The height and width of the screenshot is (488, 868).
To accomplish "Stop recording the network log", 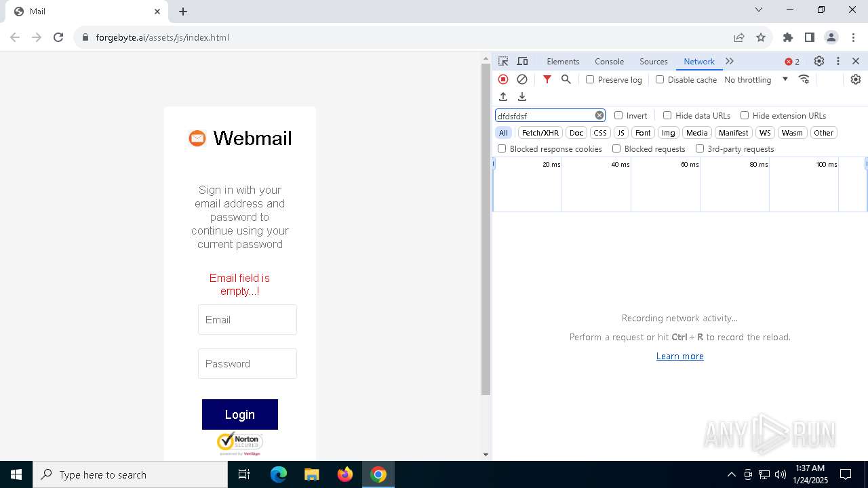I will 503,79.
